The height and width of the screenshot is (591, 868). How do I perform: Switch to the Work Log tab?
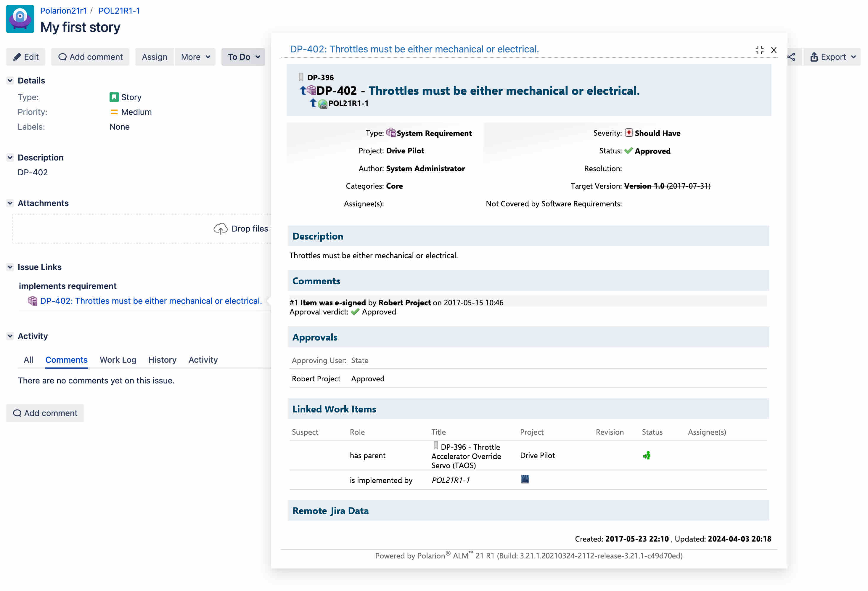point(118,360)
